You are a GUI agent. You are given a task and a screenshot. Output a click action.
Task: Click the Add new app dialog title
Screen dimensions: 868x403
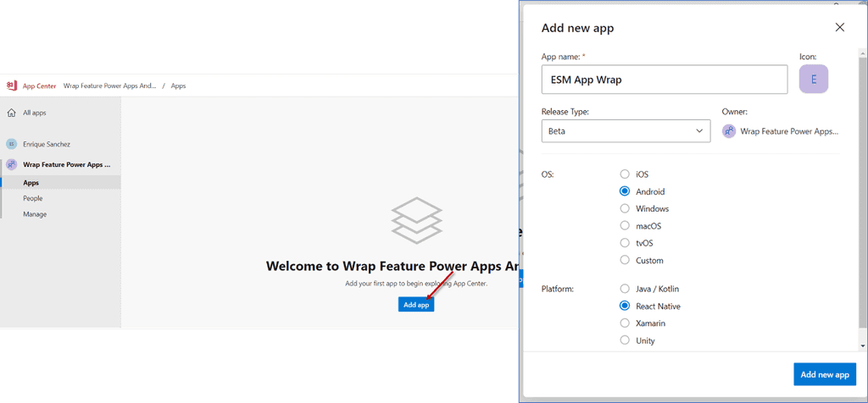click(577, 28)
